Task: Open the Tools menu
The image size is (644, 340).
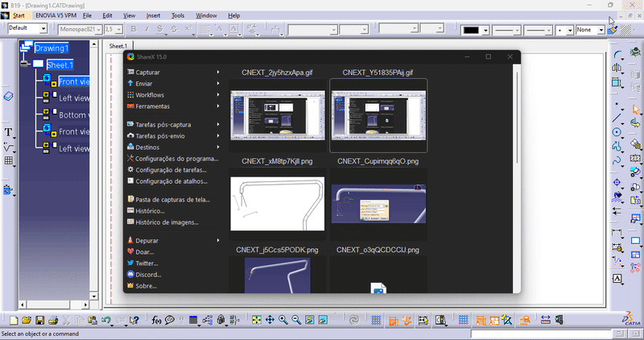Action: point(178,15)
